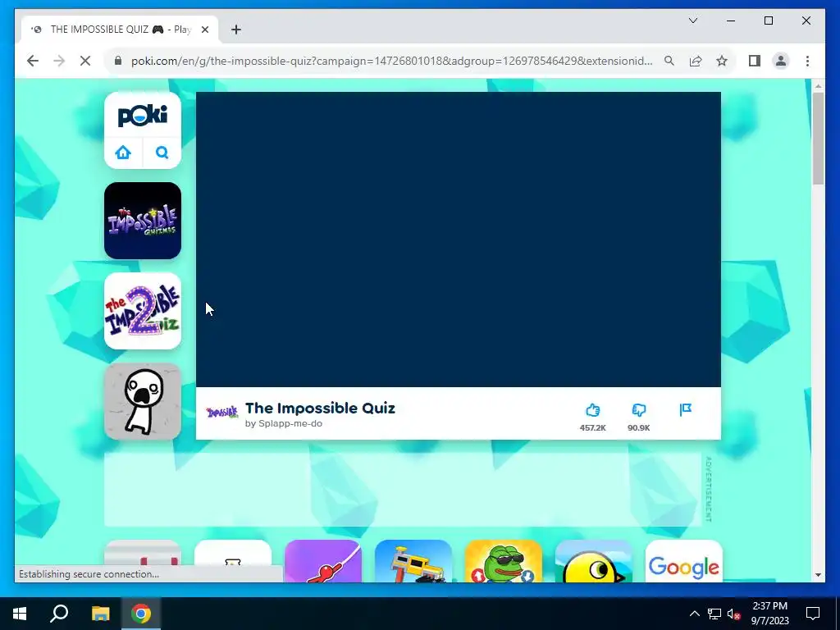Toggle Chrome side panel
This screenshot has height=630, width=840.
tap(755, 61)
